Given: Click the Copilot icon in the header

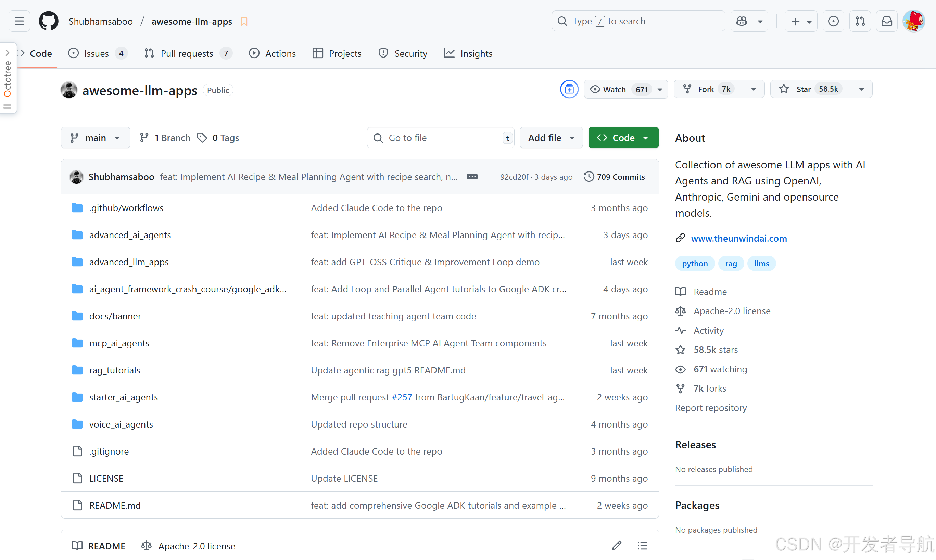Looking at the screenshot, I should coord(742,21).
